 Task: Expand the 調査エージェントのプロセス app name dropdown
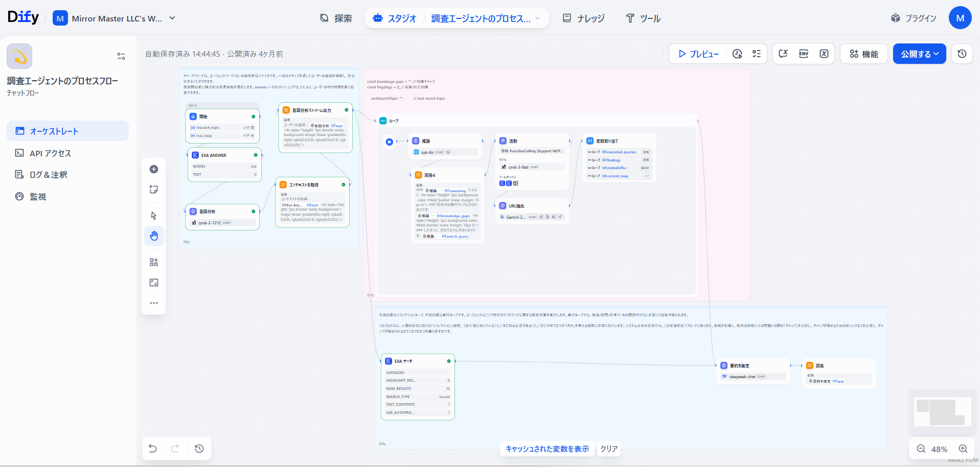pyautogui.click(x=537, y=18)
